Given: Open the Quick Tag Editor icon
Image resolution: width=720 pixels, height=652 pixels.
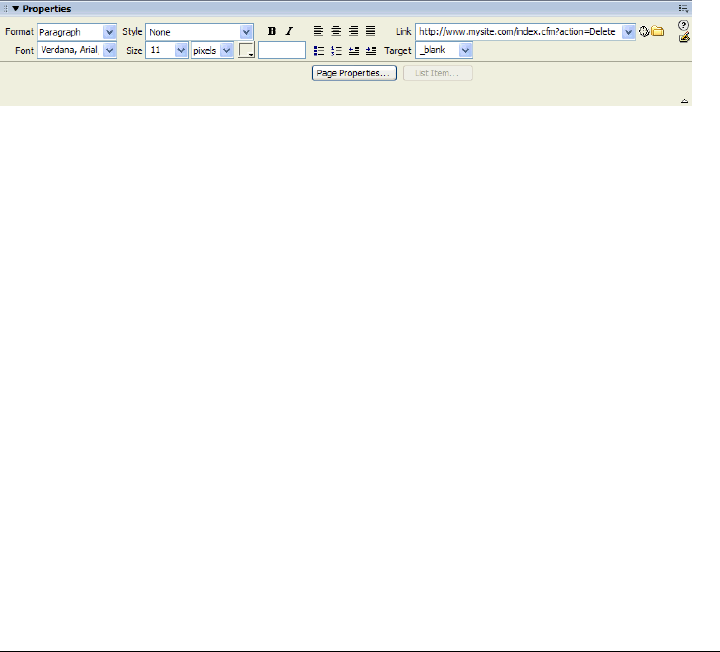Looking at the screenshot, I should (684, 38).
